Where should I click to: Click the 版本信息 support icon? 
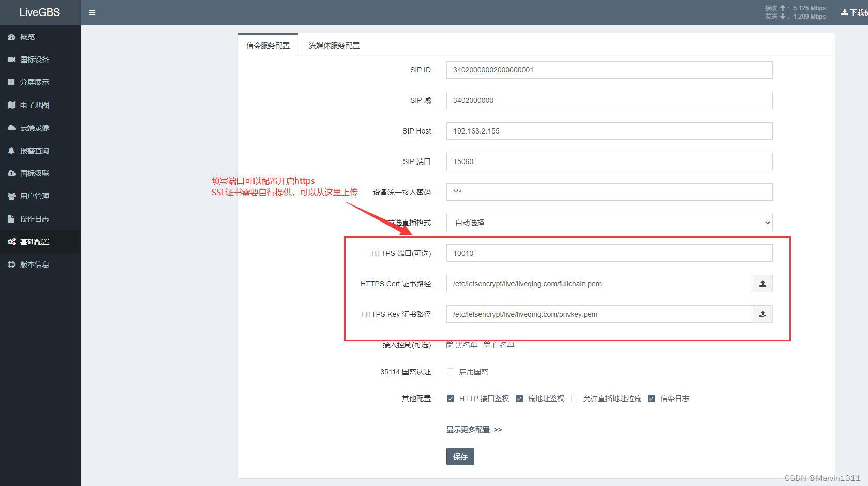[11, 264]
